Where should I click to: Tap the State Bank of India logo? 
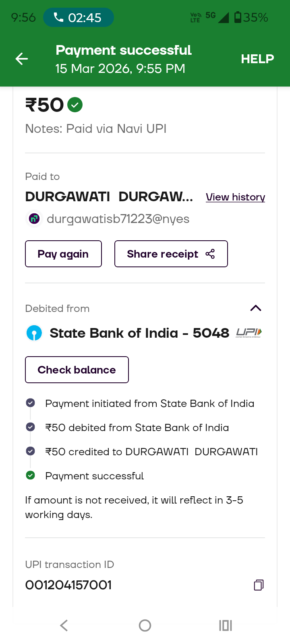click(x=34, y=333)
